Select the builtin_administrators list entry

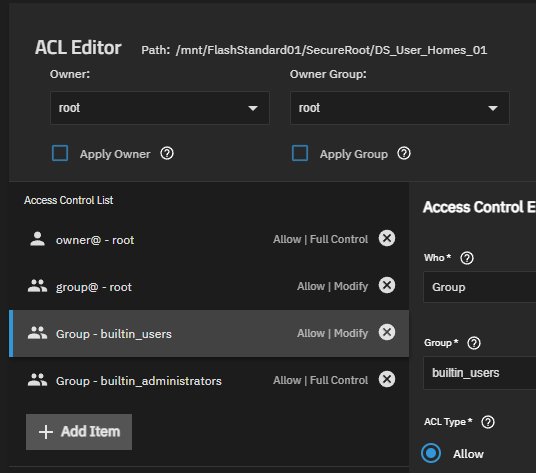pos(209,380)
